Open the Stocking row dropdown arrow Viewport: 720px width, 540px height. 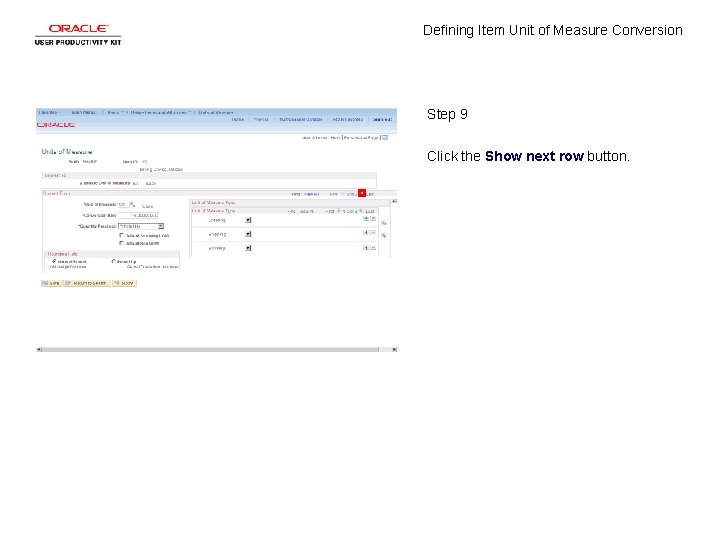[x=248, y=248]
